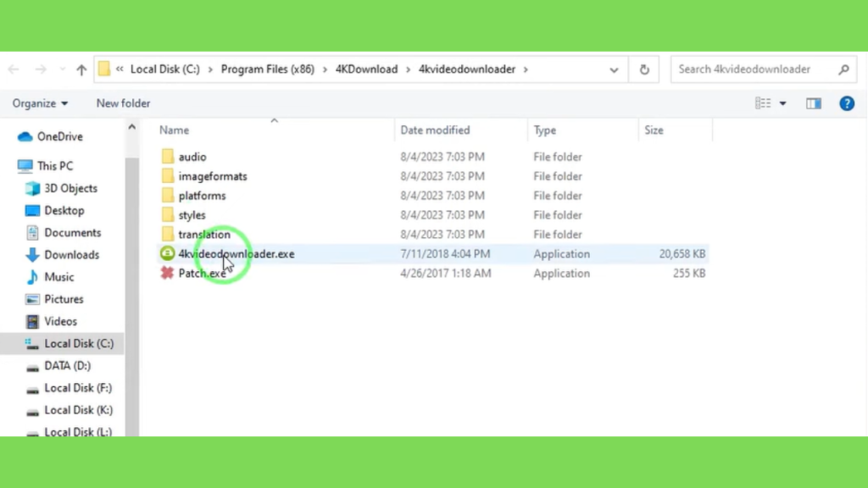
Task: Open Local Disk (F:) in the sidebar
Action: pyautogui.click(x=77, y=388)
